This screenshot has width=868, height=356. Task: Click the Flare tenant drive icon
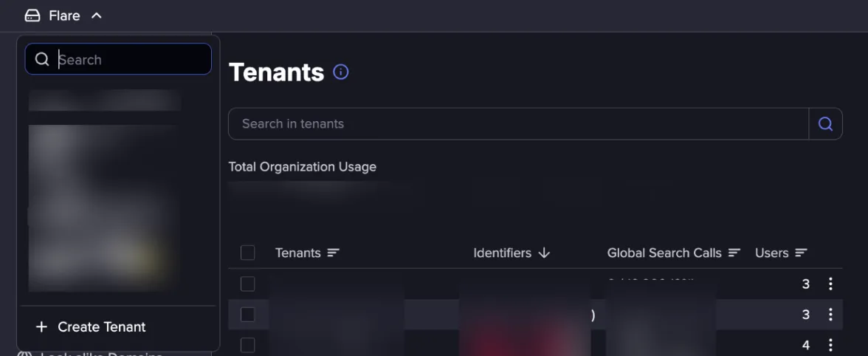(32, 16)
